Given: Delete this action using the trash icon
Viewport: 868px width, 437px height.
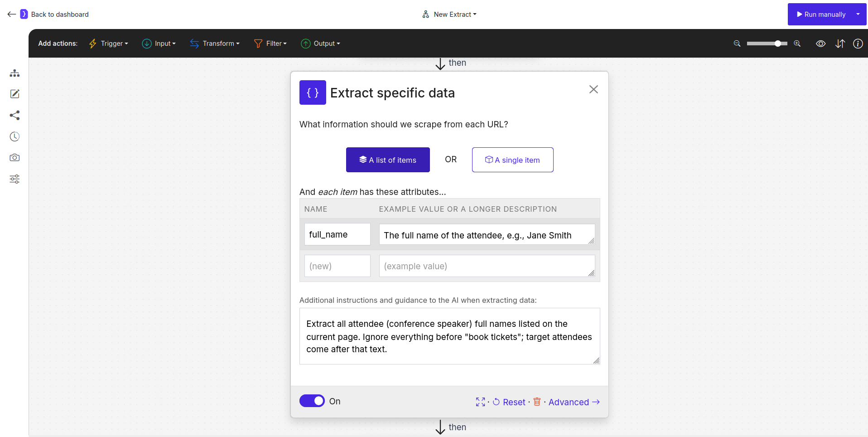Looking at the screenshot, I should pyautogui.click(x=537, y=402).
